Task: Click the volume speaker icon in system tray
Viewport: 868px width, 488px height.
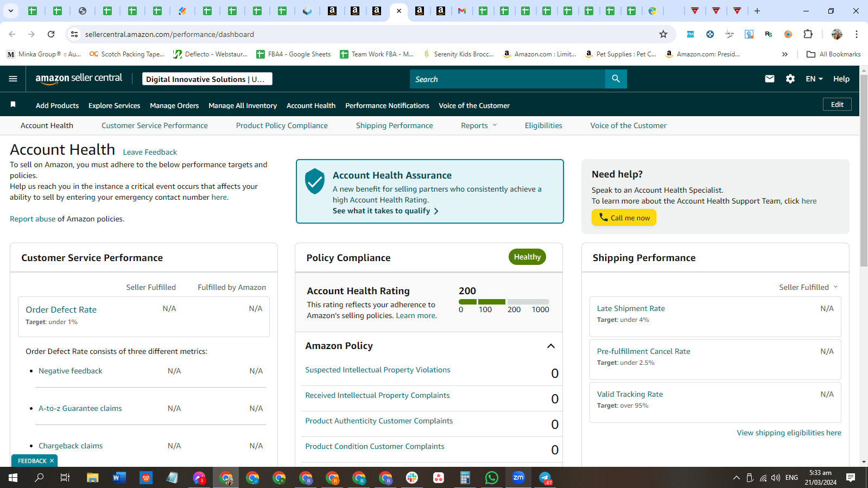Action: point(776,478)
